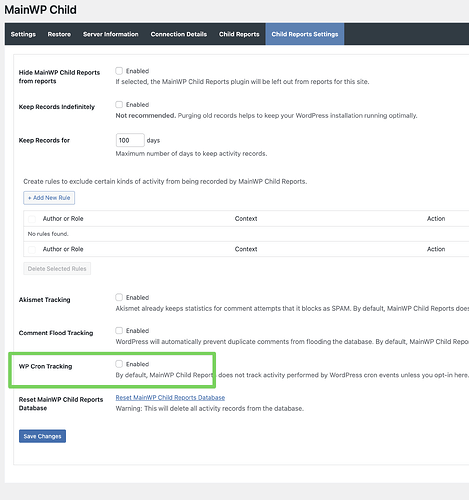Click the 'MainWP Child' page heading
469x500 pixels.
[x=40, y=10]
